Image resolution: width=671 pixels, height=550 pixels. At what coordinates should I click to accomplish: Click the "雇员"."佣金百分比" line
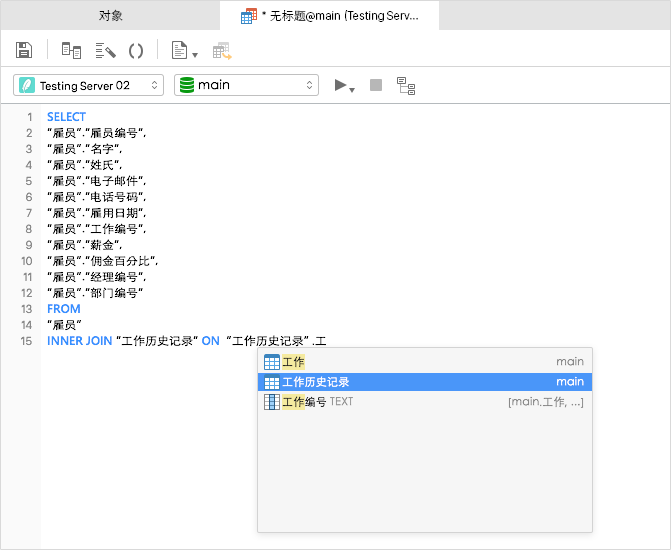(x=103, y=261)
